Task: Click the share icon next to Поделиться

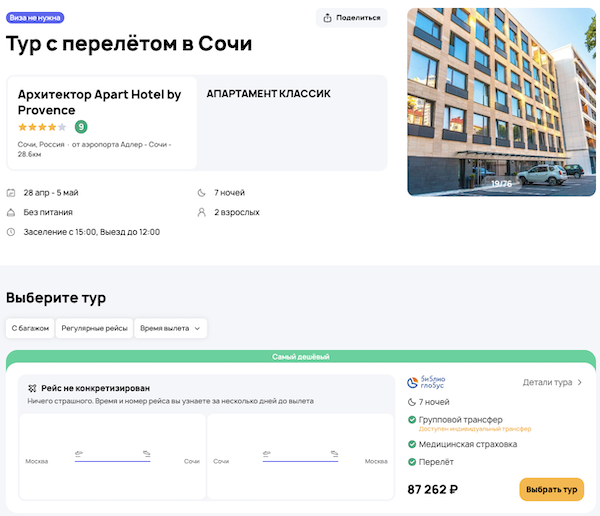Action: 326,17
